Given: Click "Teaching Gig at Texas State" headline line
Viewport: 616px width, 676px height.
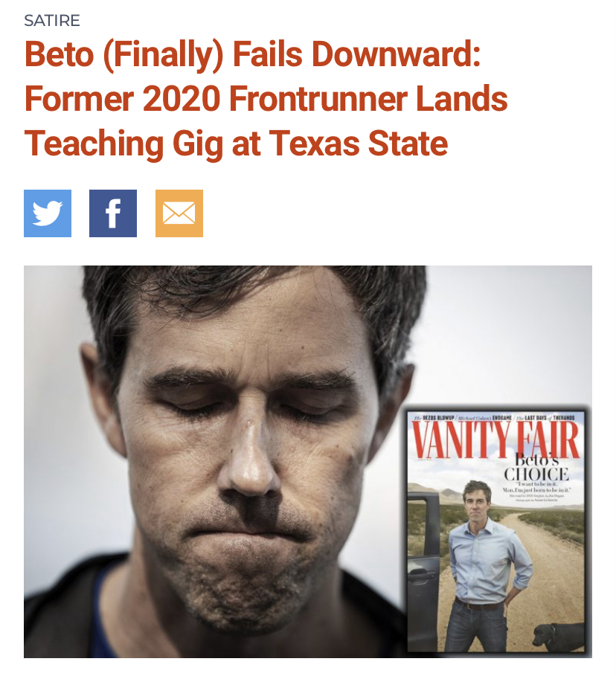Looking at the screenshot, I should click(x=236, y=144).
